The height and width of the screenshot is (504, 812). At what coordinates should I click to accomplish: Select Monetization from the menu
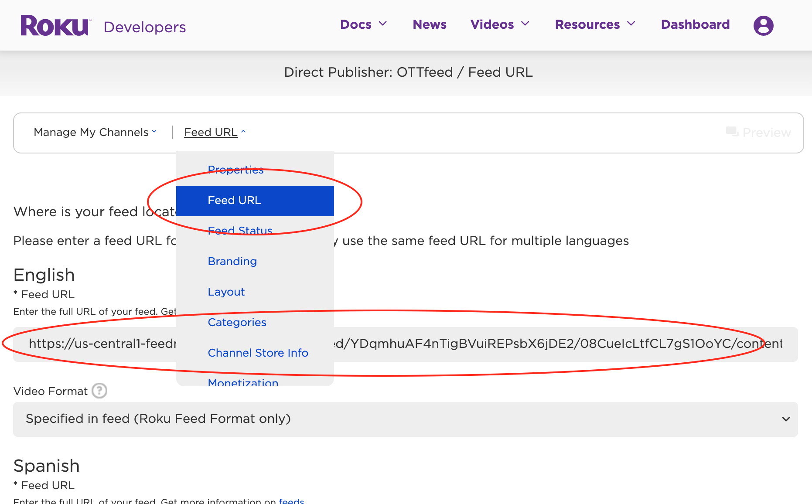tap(243, 383)
